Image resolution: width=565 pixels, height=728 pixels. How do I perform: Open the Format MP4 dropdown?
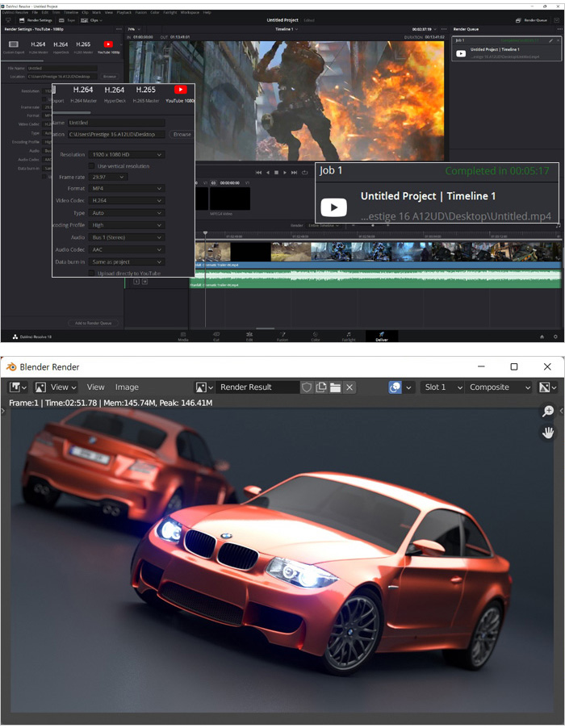coord(126,189)
